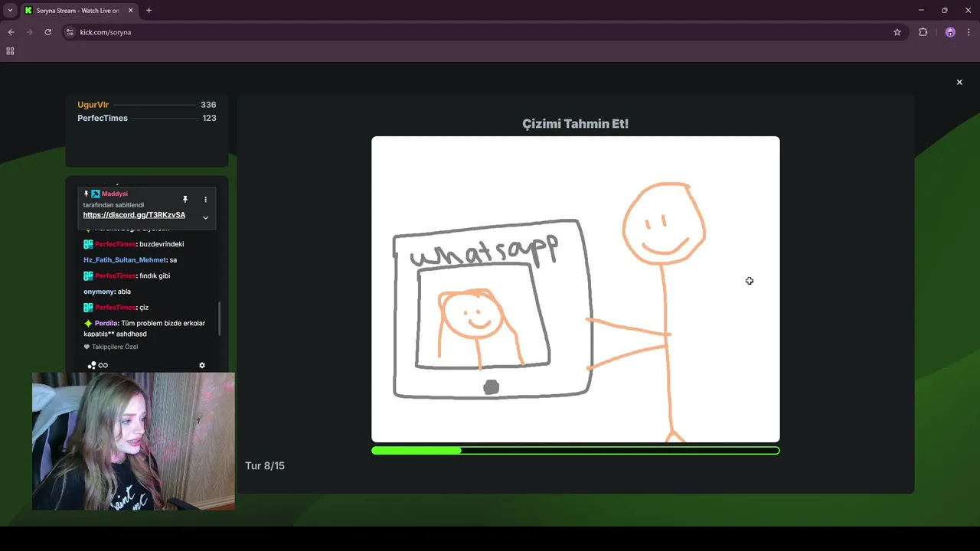Unpin the pinned message via pin icon

(x=185, y=199)
